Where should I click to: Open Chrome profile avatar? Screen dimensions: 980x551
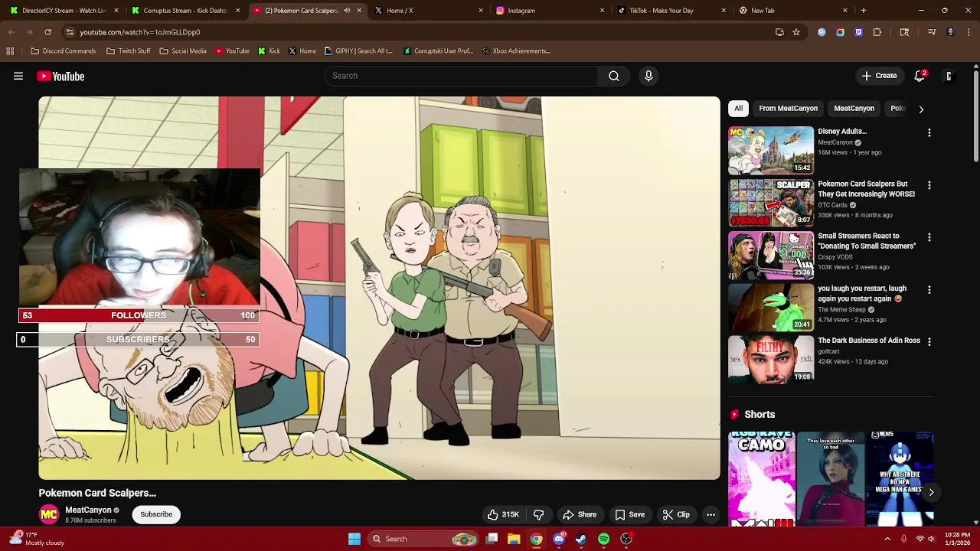point(950,32)
